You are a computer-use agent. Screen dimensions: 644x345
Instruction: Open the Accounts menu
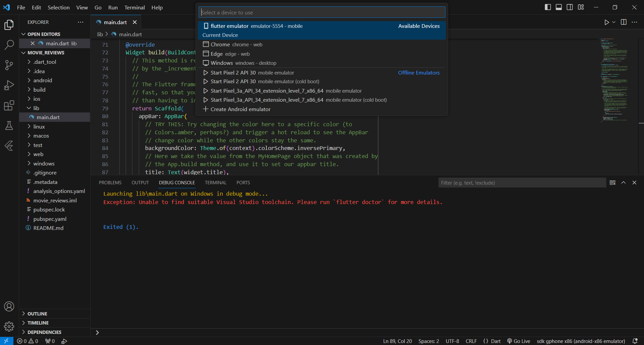(x=9, y=306)
